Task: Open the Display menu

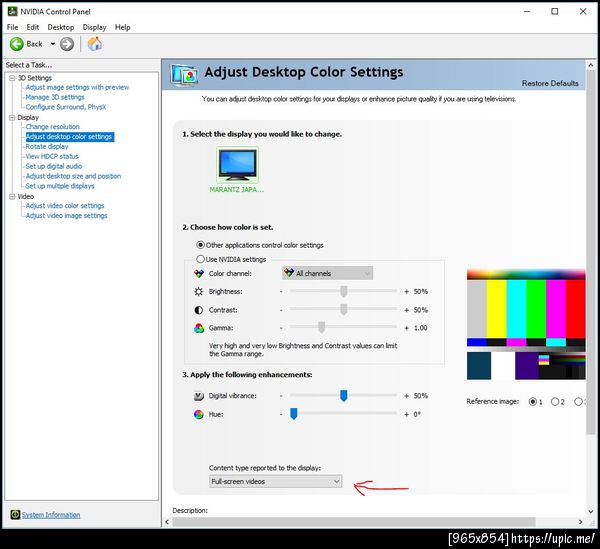Action: tap(94, 27)
